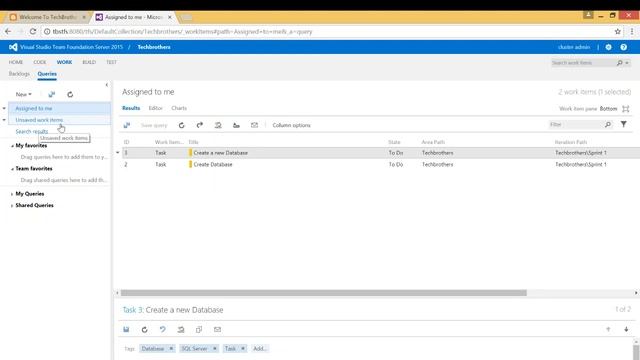
Task: Open the Work item pane Bottom dropdown
Action: [x=608, y=109]
